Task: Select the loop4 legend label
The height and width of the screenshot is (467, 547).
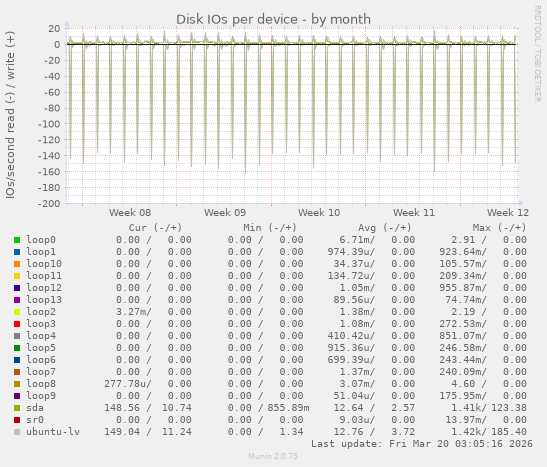Action: tap(41, 336)
